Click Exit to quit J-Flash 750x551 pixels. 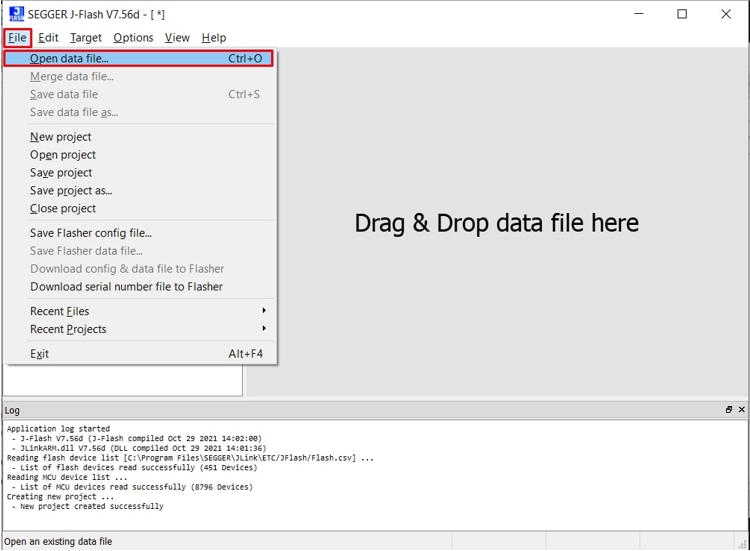click(40, 354)
